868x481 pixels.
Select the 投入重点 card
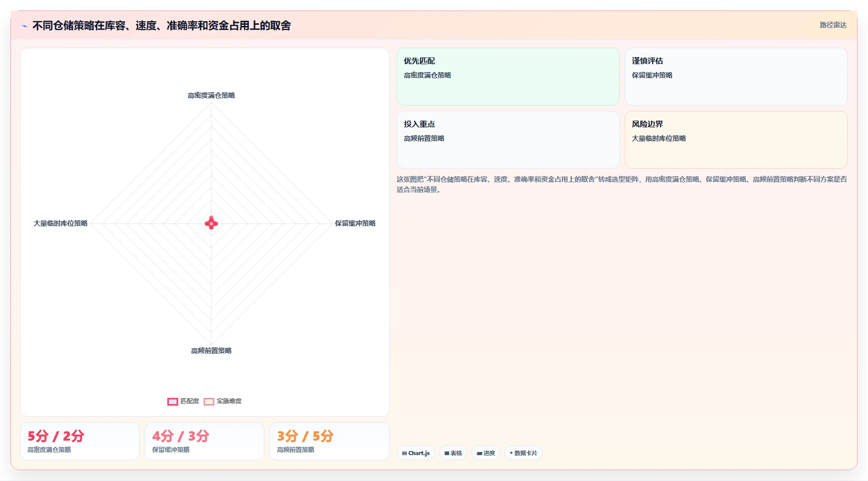(x=508, y=140)
